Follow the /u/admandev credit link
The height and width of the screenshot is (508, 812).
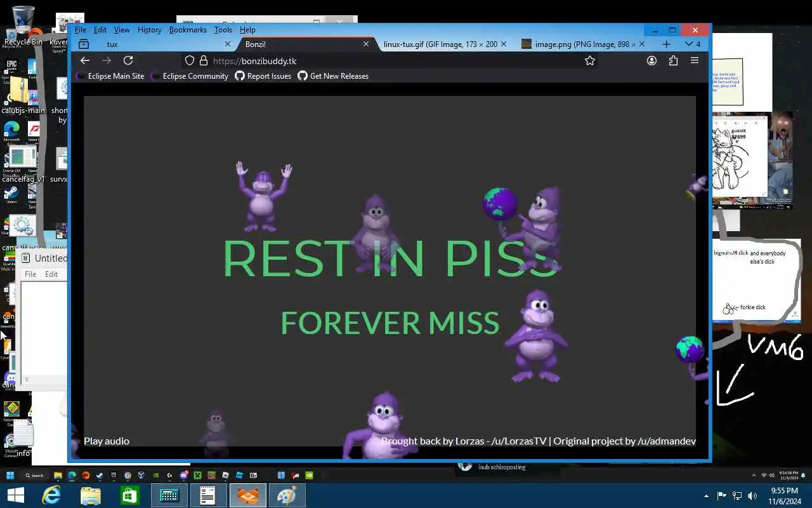tap(667, 441)
